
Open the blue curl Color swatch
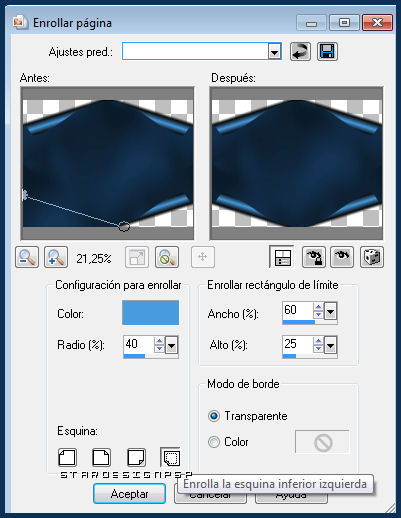pos(150,313)
